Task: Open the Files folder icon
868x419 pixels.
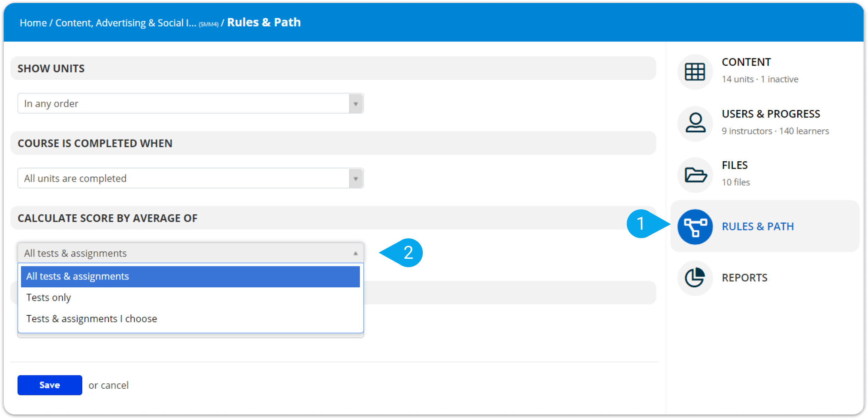Action: (695, 175)
